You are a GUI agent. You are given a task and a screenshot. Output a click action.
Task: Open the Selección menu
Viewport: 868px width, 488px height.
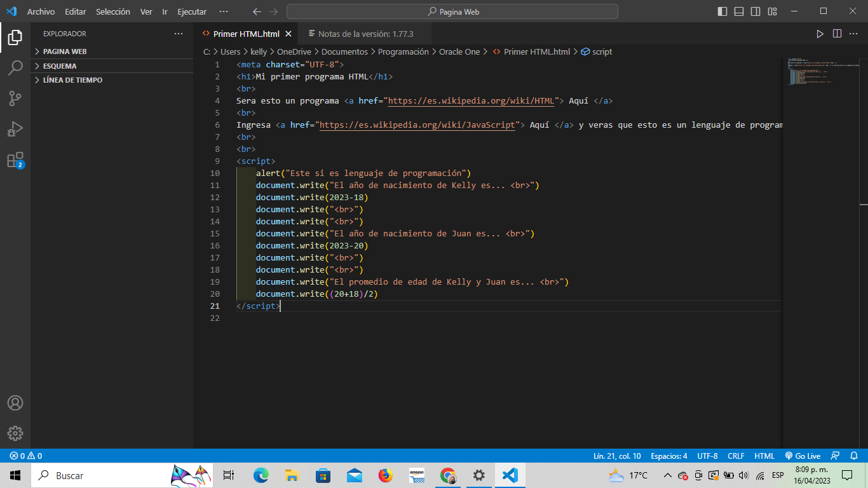[113, 11]
